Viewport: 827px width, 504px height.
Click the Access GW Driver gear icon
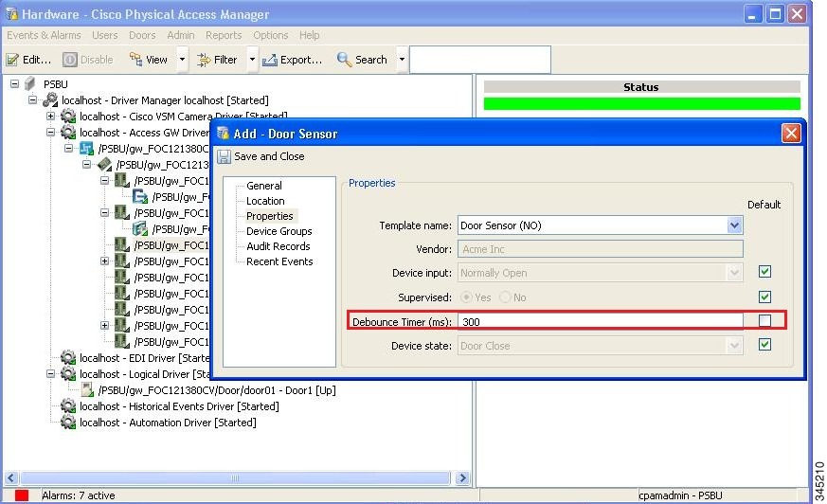tap(68, 132)
